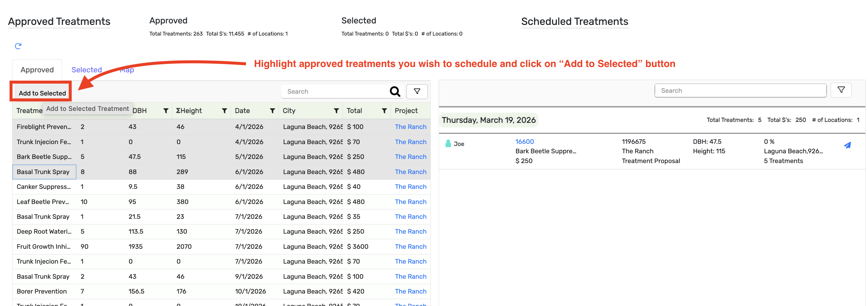Viewport: 868px width, 306px height.
Task: Switch to the Selected tab
Action: point(87,70)
